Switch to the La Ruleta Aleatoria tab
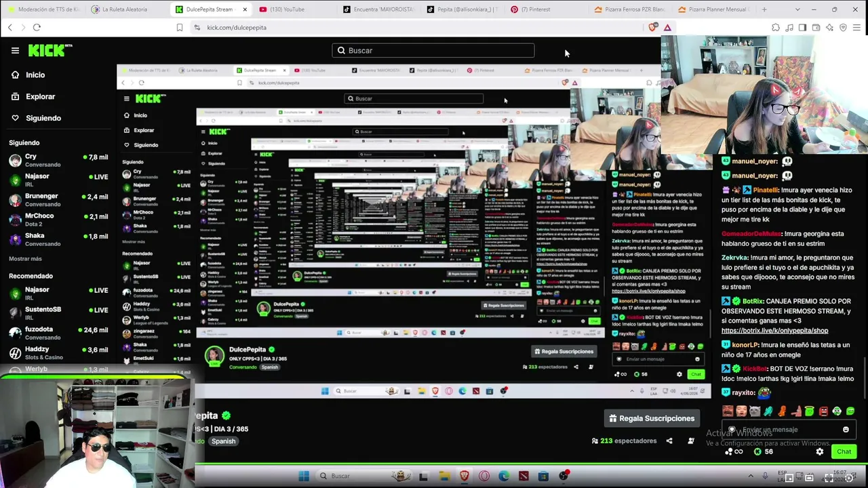 click(127, 9)
